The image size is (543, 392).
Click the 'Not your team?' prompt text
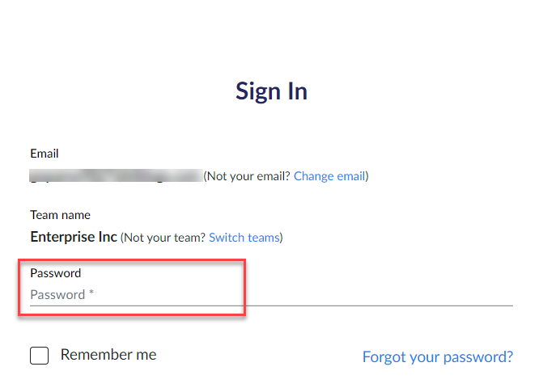point(165,238)
